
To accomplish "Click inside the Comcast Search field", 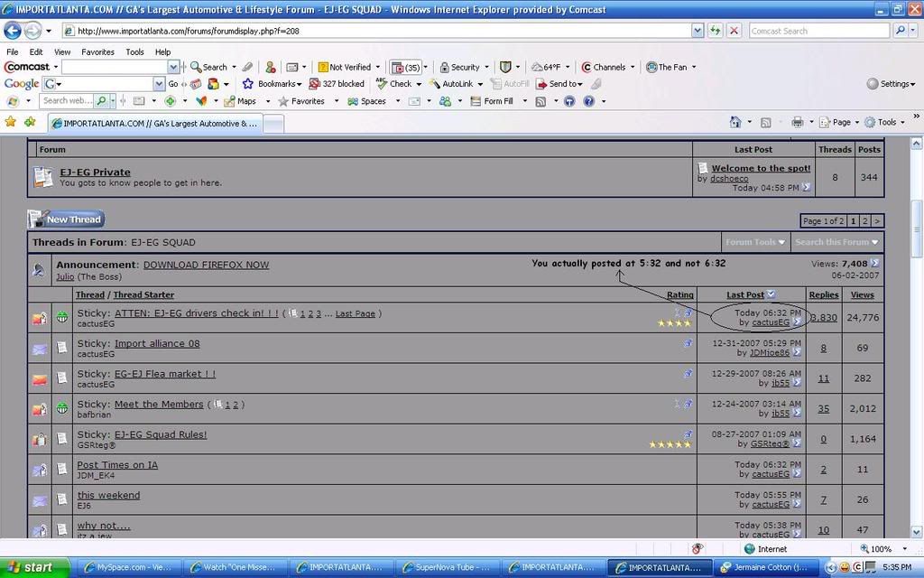I will 818,31.
